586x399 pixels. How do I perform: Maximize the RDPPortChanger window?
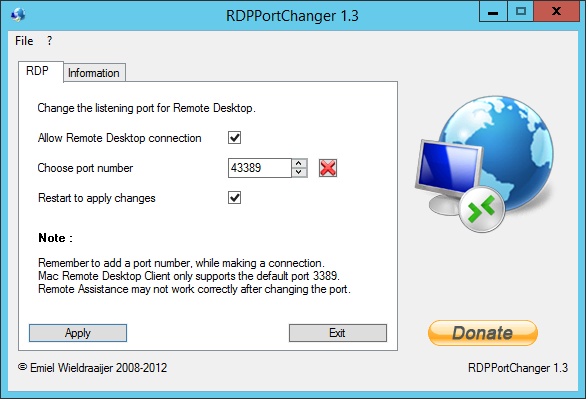[x=521, y=12]
